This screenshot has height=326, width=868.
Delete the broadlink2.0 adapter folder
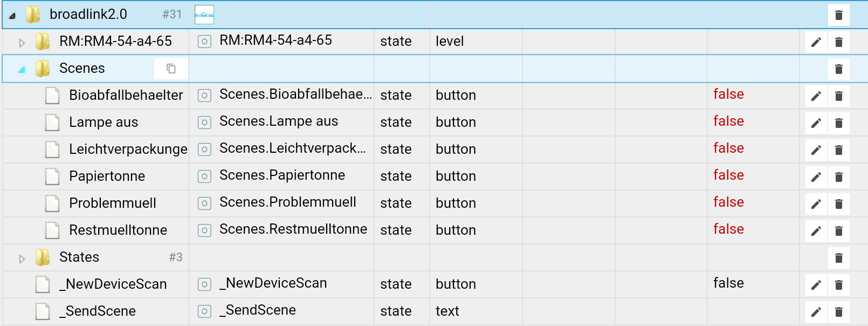tap(838, 15)
